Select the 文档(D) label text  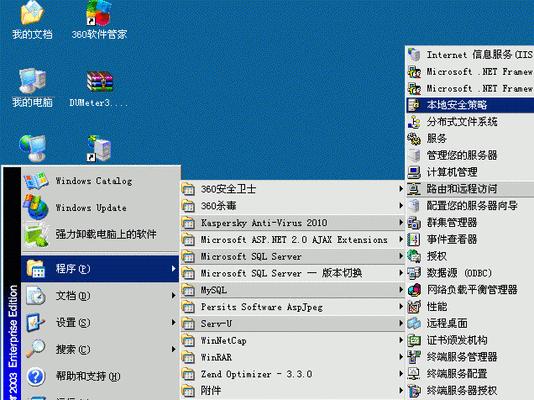pos(73,295)
